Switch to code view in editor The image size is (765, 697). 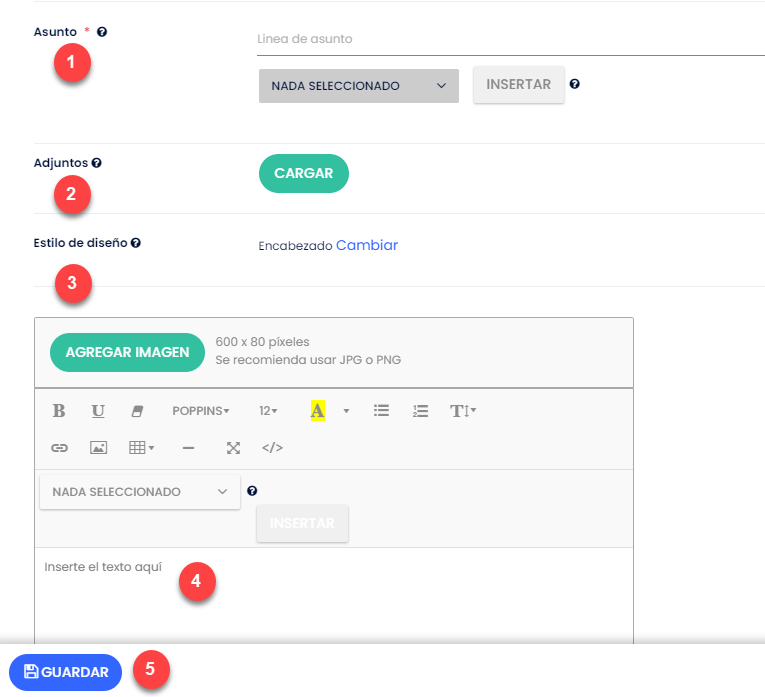272,448
